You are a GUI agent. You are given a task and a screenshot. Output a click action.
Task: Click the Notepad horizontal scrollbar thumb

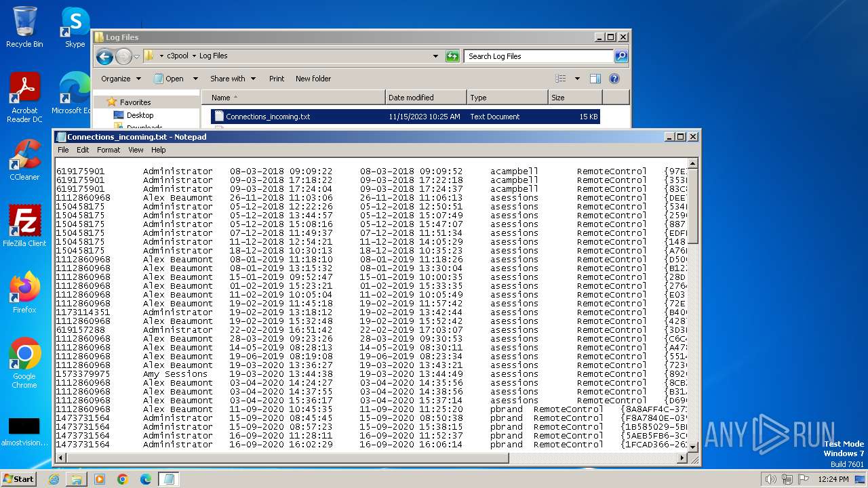(x=287, y=458)
